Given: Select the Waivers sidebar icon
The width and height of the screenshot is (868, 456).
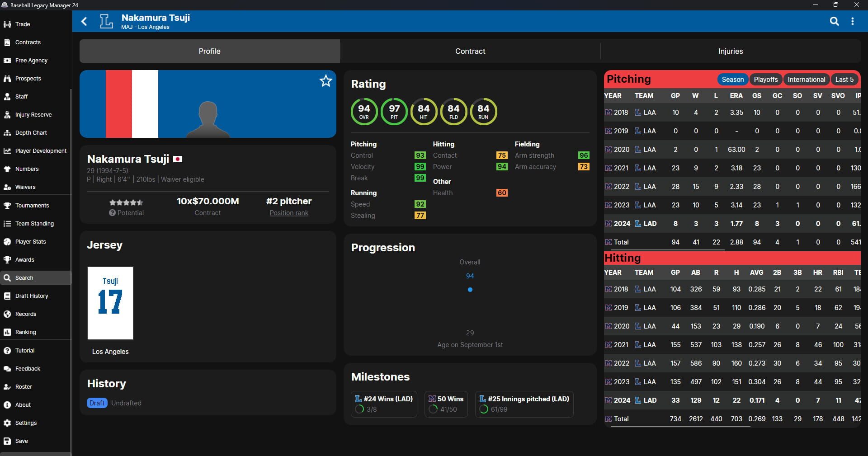Looking at the screenshot, I should pyautogui.click(x=25, y=187).
